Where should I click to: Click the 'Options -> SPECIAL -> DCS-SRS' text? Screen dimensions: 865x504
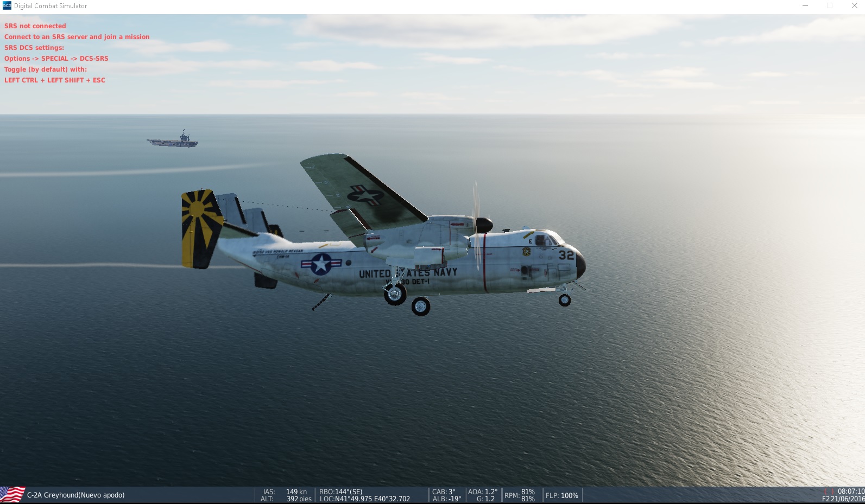(56, 58)
